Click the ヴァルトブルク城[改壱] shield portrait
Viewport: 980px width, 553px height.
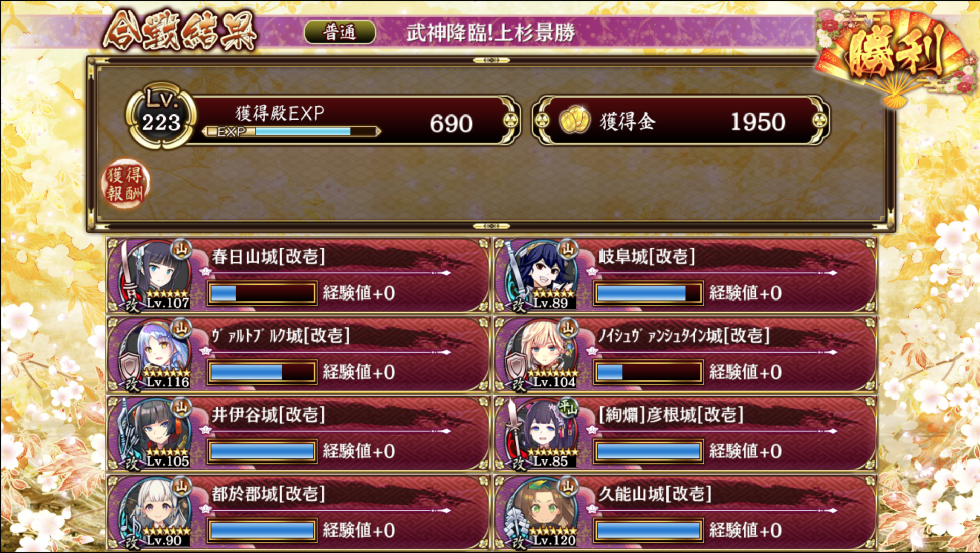pos(154,354)
